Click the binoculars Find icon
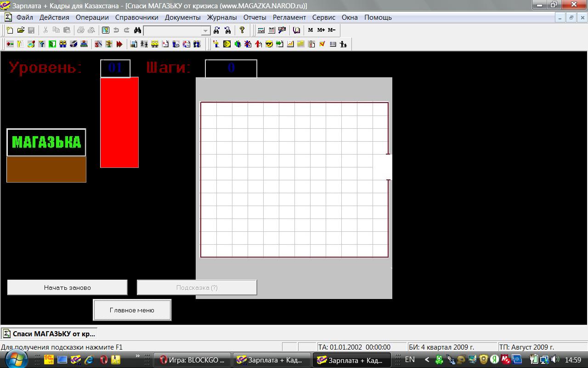 click(x=137, y=30)
